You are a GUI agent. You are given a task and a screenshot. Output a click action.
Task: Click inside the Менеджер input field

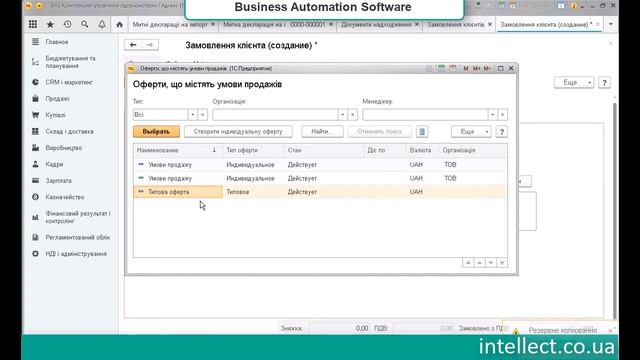(425, 115)
